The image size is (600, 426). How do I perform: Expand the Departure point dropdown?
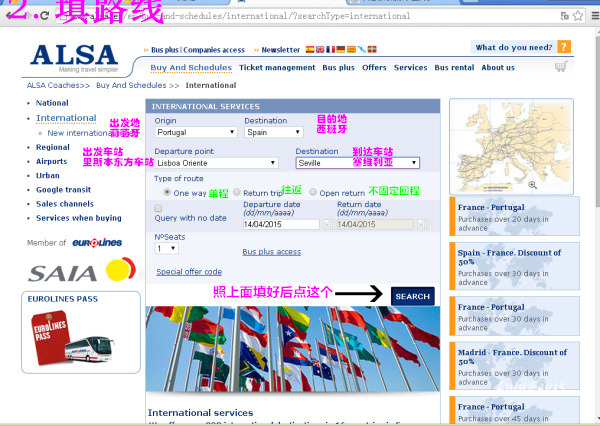(x=216, y=162)
